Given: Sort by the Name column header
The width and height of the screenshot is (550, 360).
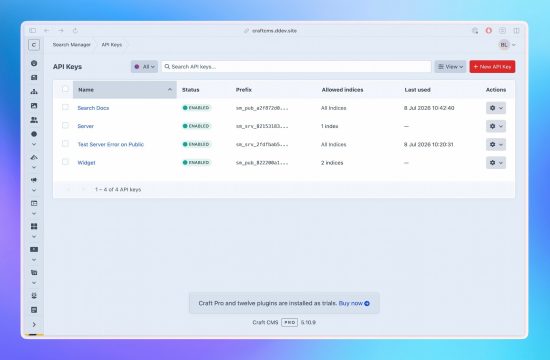Looking at the screenshot, I should (125, 90).
